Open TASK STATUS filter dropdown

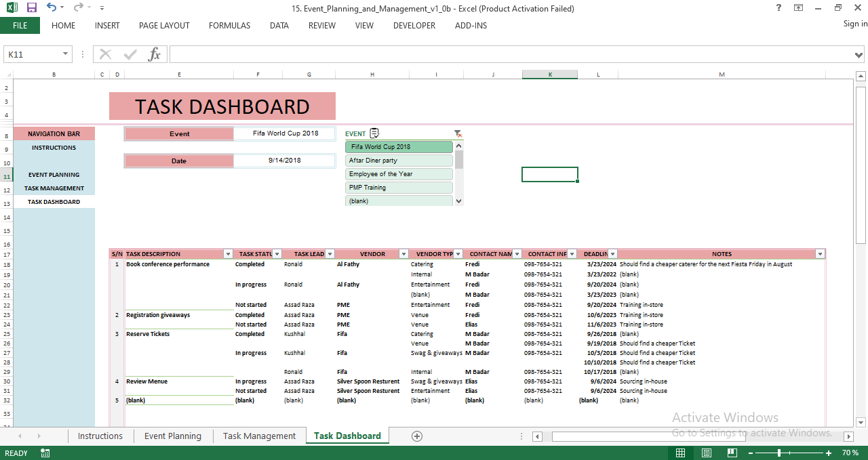coord(277,254)
